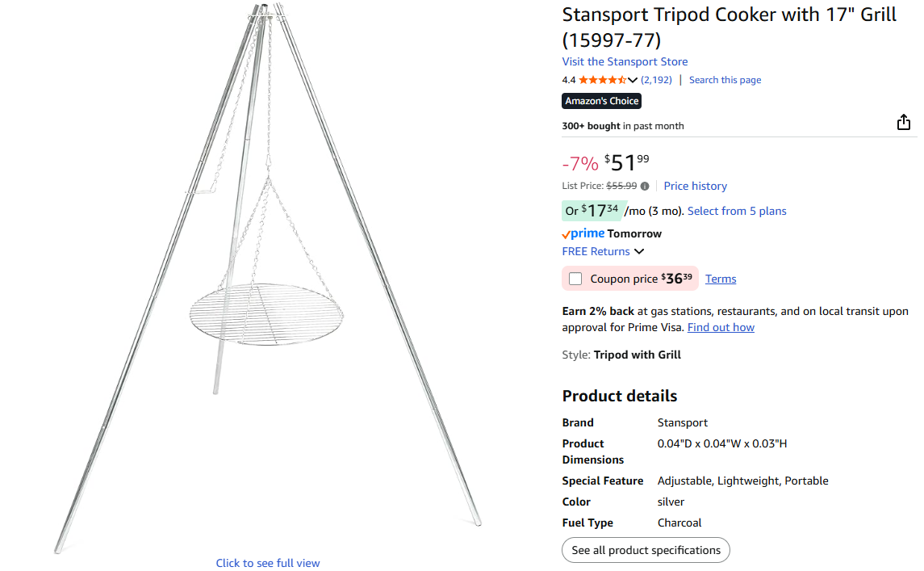Choose Select from 5 plans link
The width and height of the screenshot is (924, 571).
coord(737,211)
